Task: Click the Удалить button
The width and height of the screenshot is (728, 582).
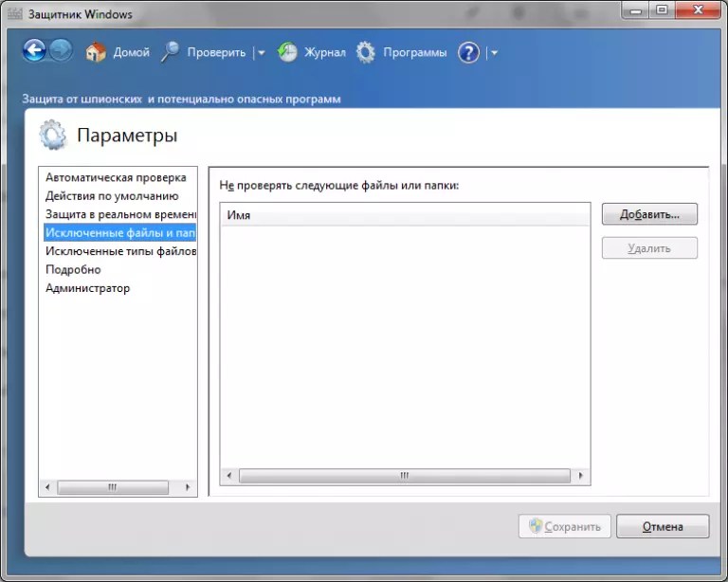Action: [649, 248]
